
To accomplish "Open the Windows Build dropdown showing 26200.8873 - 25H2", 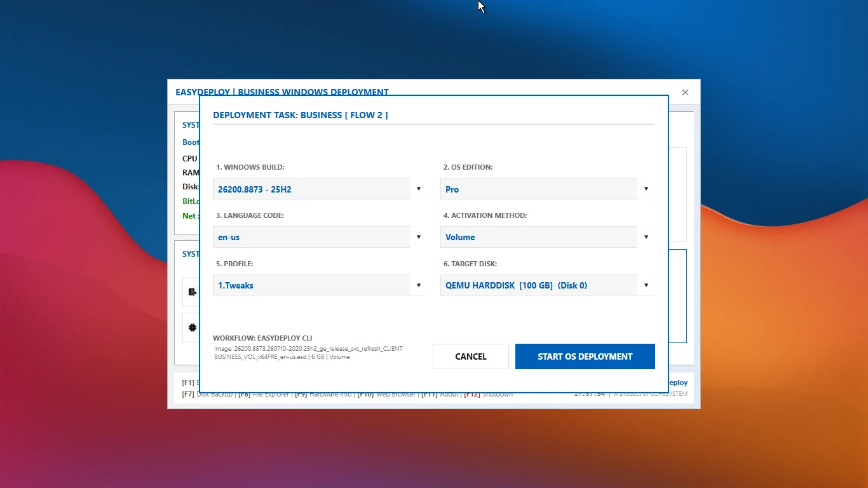I will coord(320,189).
